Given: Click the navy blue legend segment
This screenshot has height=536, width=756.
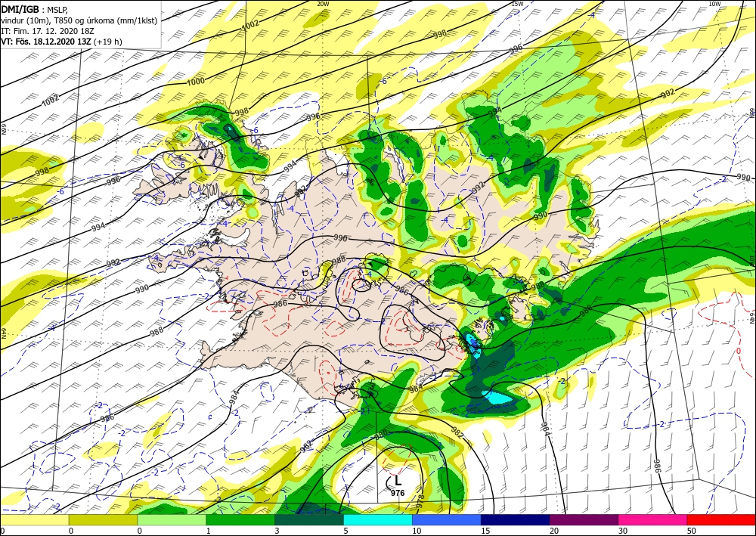Looking at the screenshot, I should (516, 520).
